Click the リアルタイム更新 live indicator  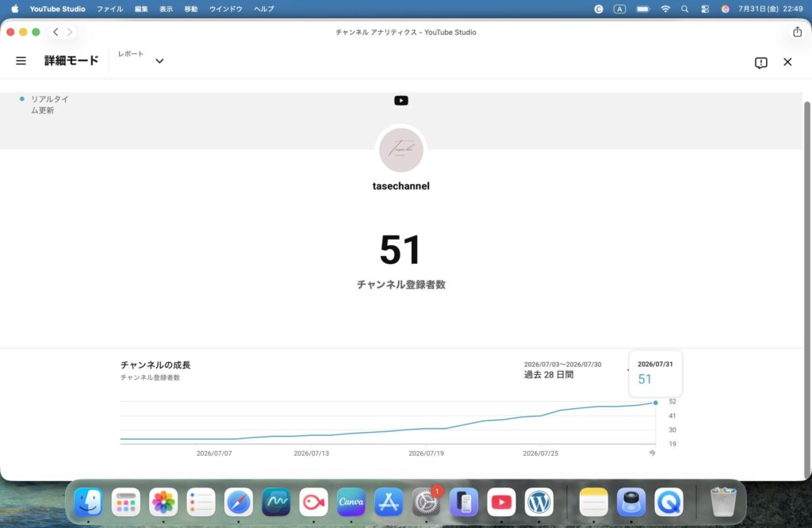(x=44, y=105)
